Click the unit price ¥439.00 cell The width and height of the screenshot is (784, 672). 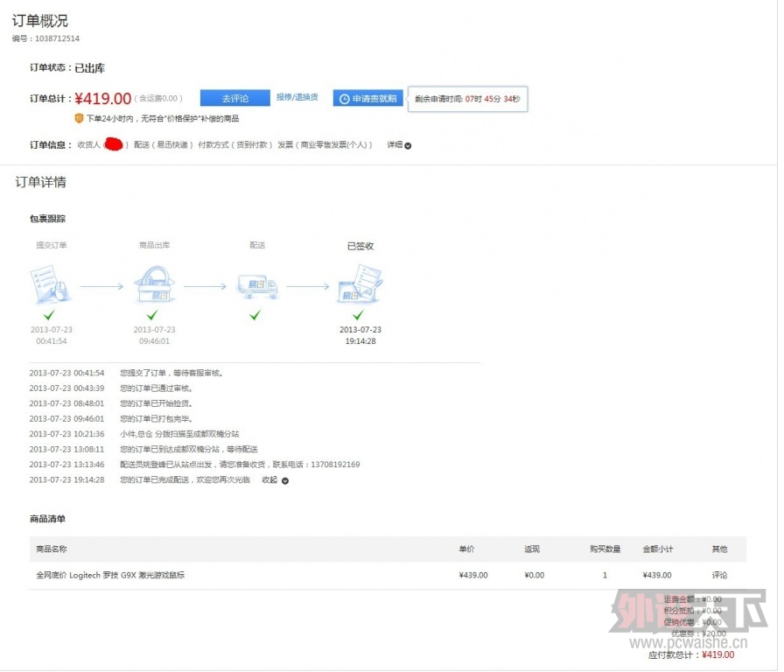473,575
